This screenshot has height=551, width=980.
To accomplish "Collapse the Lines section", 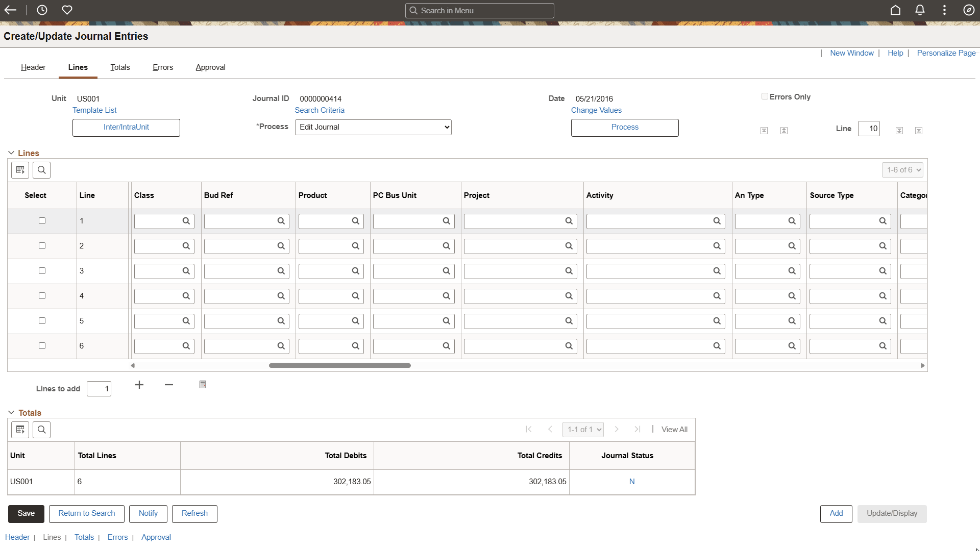I will click(x=11, y=153).
